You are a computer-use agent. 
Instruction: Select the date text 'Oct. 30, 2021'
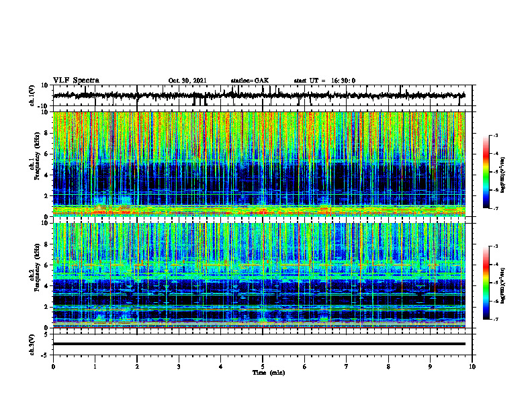187,81
